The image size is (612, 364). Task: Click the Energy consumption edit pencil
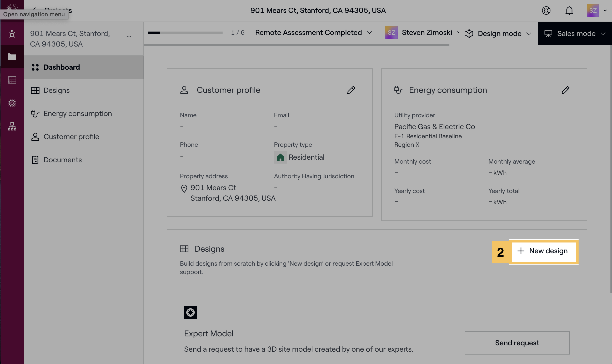coord(565,90)
